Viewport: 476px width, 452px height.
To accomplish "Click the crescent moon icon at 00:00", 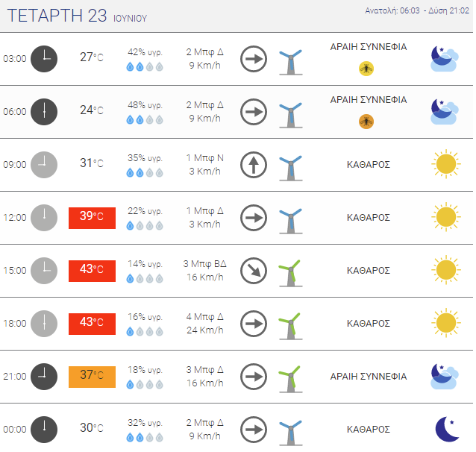I will (x=447, y=429).
